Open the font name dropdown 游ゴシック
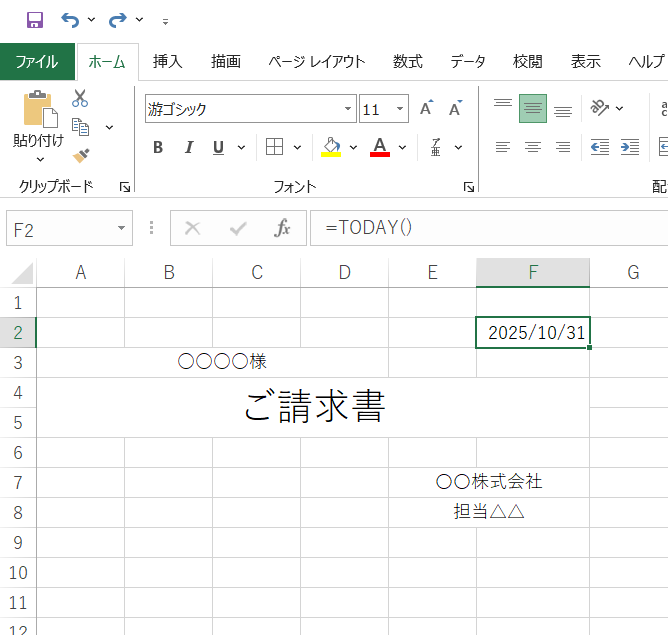Image resolution: width=668 pixels, height=635 pixels. 349,109
